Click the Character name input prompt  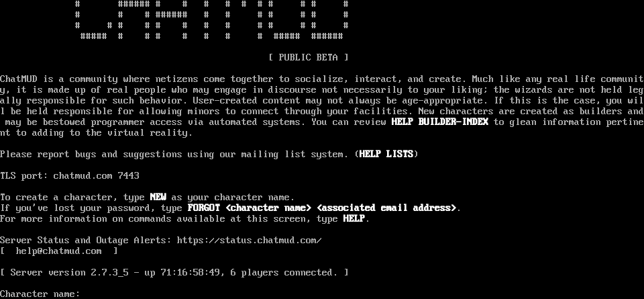tap(40, 294)
